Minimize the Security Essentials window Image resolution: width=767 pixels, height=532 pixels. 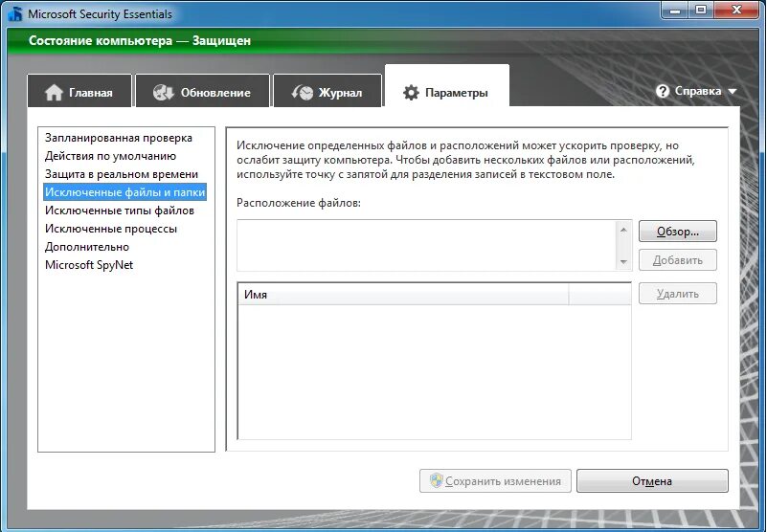pos(676,10)
